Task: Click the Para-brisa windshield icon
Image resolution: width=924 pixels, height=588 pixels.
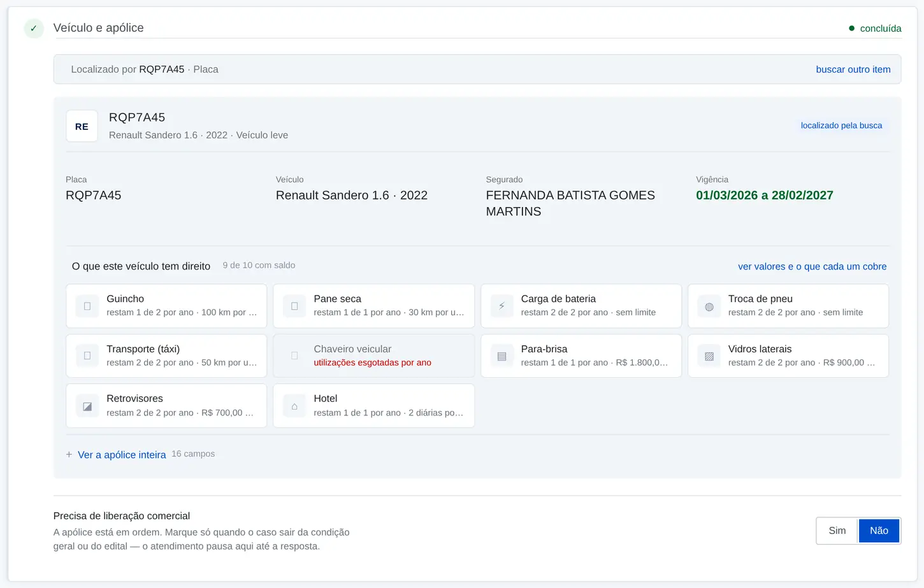Action: pyautogui.click(x=502, y=356)
